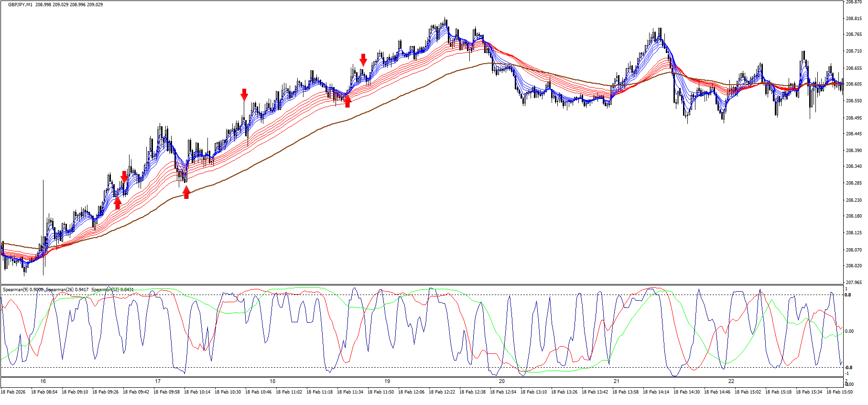Select hour marker 16 on timeline
This screenshot has height=405, width=868.
[x=43, y=382]
